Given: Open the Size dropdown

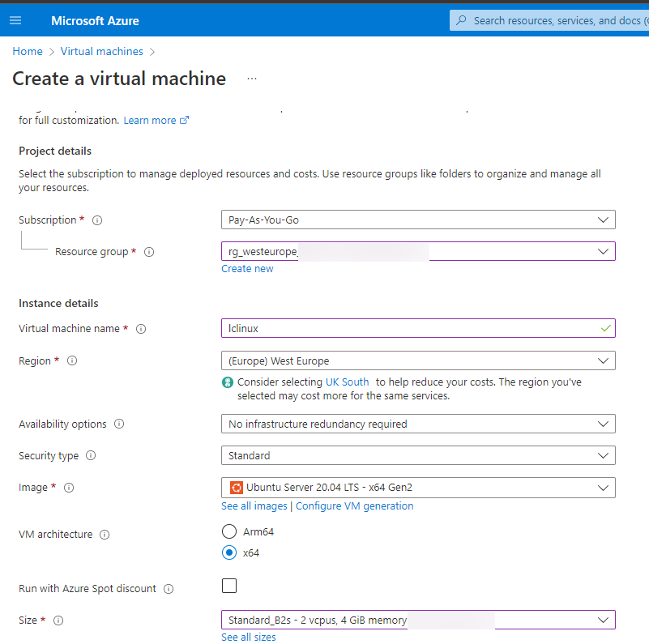Looking at the screenshot, I should (418, 620).
